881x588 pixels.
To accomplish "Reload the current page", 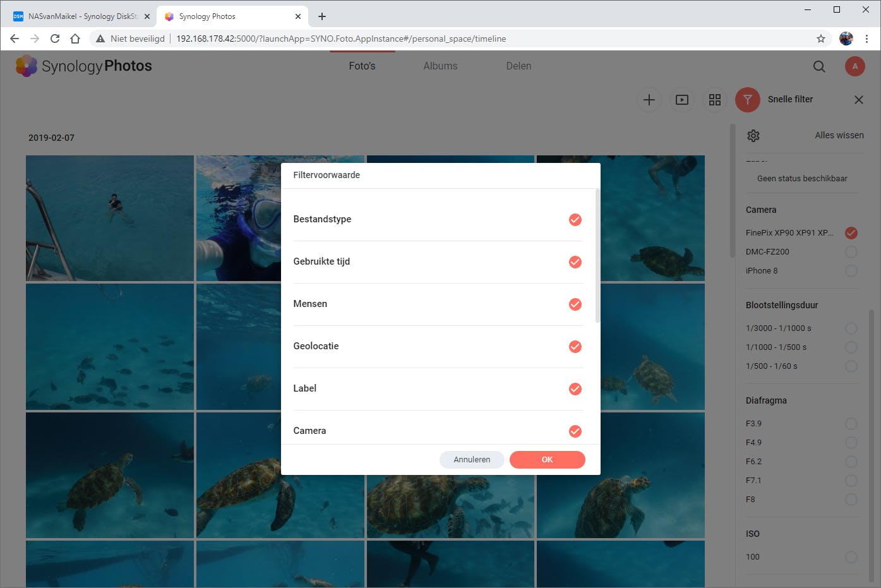I will [x=55, y=39].
